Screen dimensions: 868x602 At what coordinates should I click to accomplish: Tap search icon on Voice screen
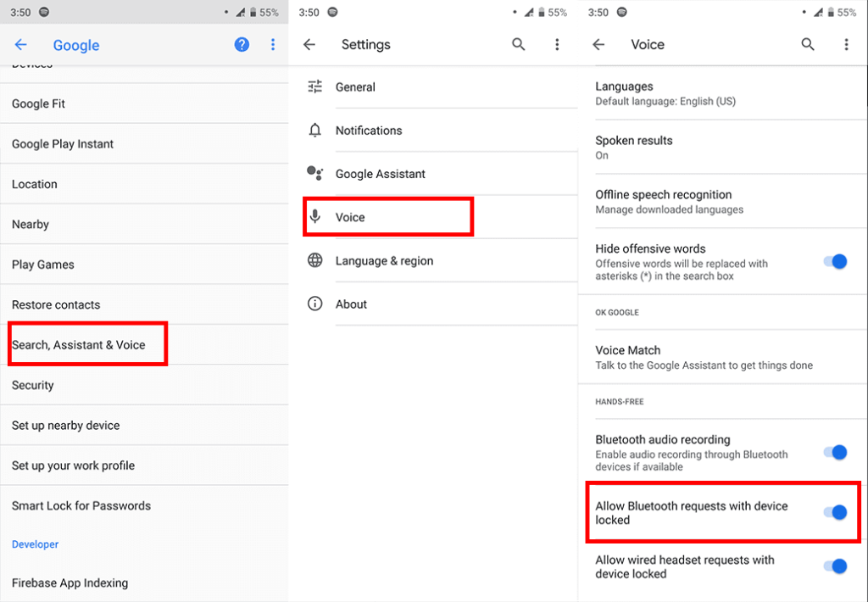[808, 44]
